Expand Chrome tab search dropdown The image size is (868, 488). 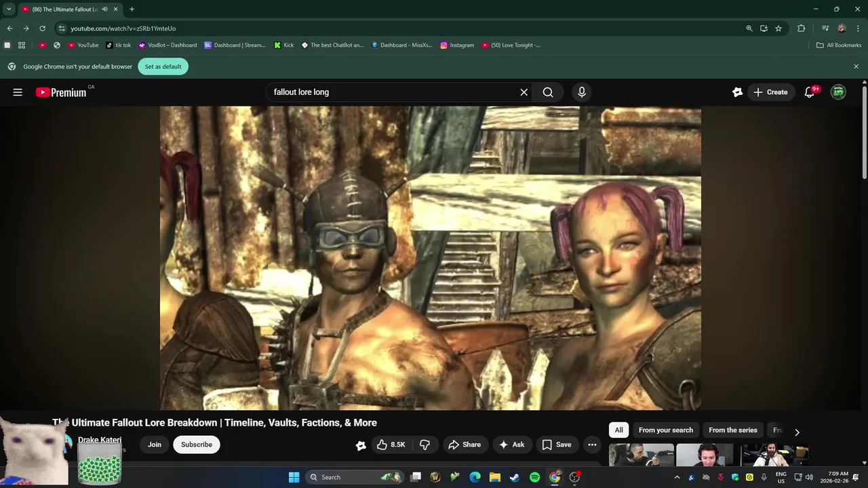pyautogui.click(x=9, y=9)
